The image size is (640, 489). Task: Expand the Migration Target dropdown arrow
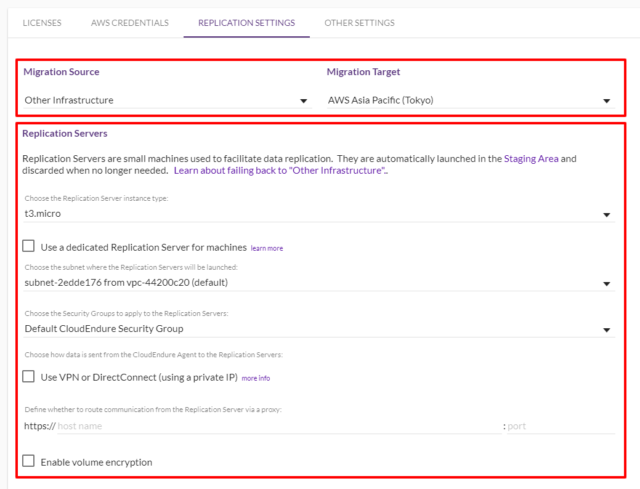[607, 101]
